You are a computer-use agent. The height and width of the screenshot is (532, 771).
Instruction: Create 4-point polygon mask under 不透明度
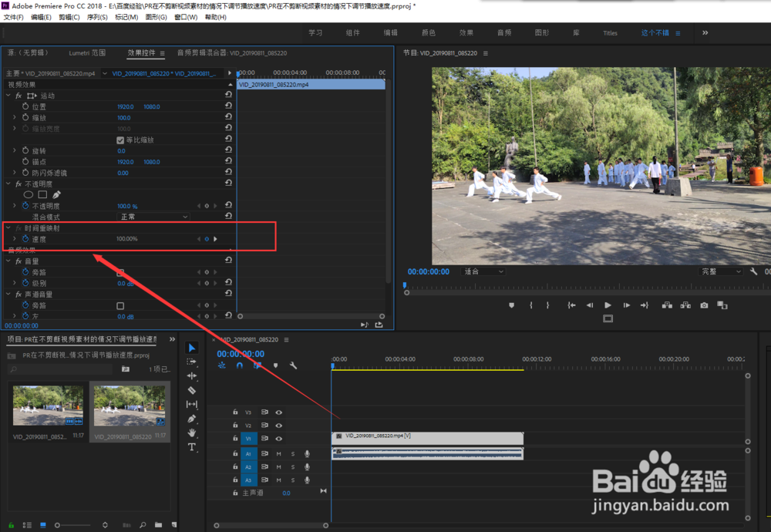tap(42, 195)
